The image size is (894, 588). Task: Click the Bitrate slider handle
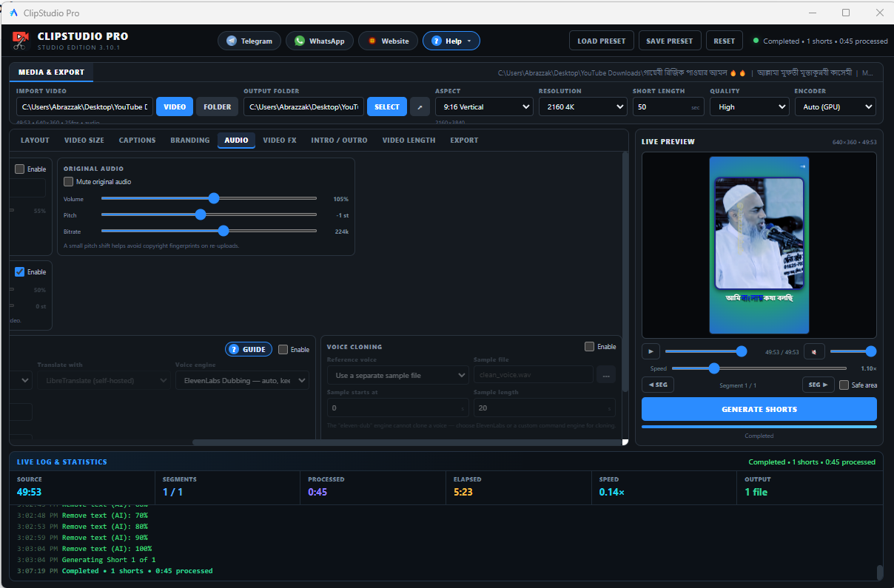pos(223,231)
